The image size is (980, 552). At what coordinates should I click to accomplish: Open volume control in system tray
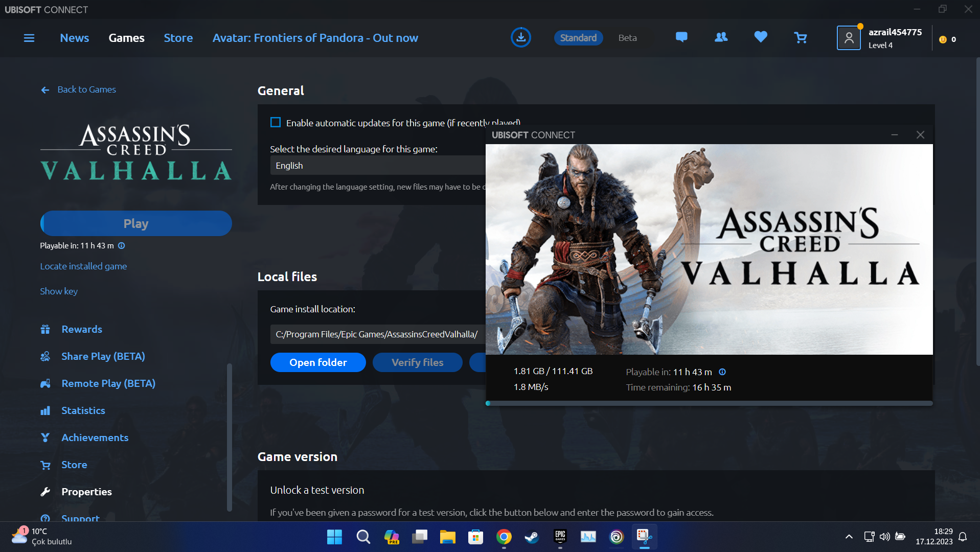tap(884, 537)
